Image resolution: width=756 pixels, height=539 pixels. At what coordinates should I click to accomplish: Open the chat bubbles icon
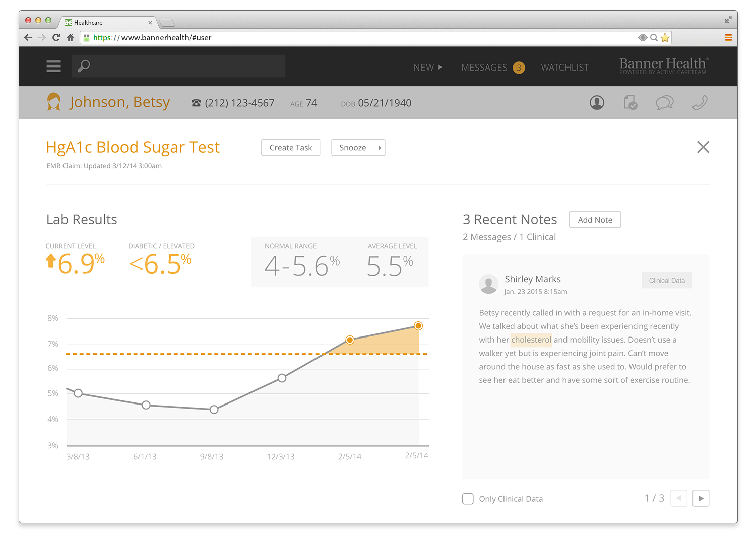(x=664, y=103)
